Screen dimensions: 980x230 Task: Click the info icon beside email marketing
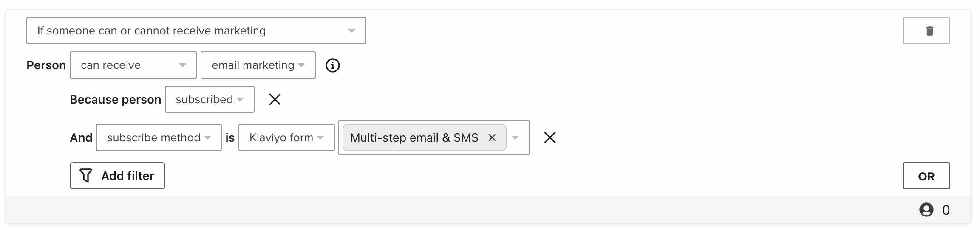(x=332, y=65)
